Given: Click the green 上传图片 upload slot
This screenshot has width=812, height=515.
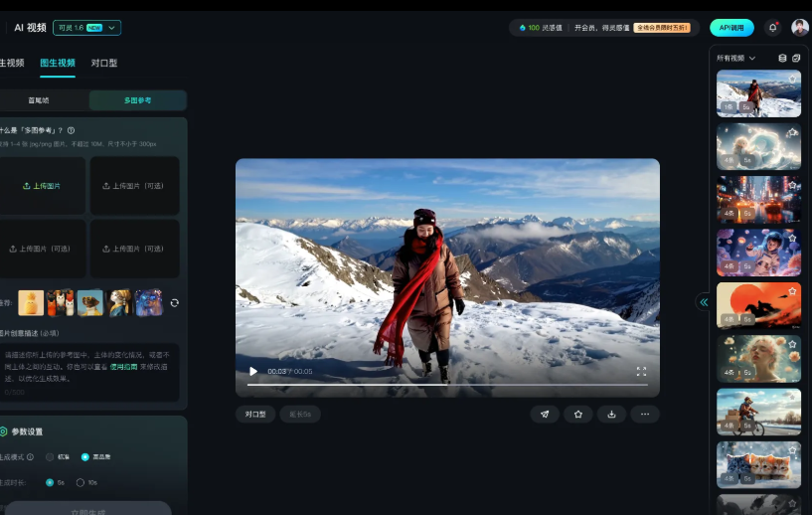Looking at the screenshot, I should 42,186.
